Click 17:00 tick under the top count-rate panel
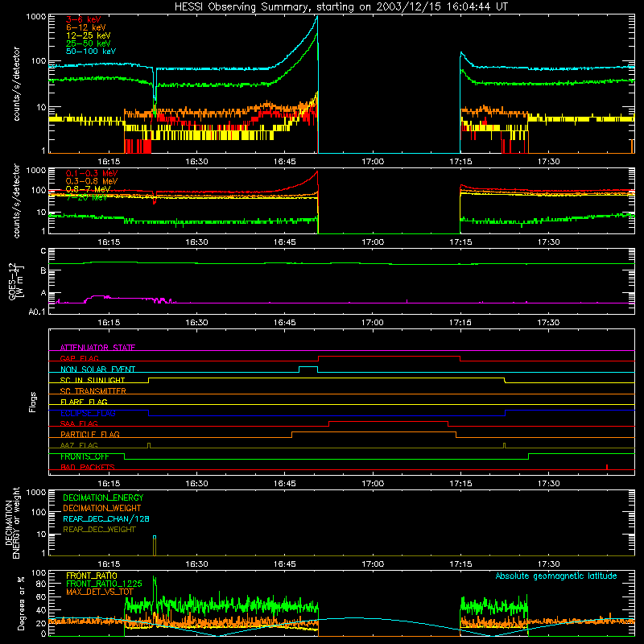The width and height of the screenshot is (644, 644). point(373,162)
